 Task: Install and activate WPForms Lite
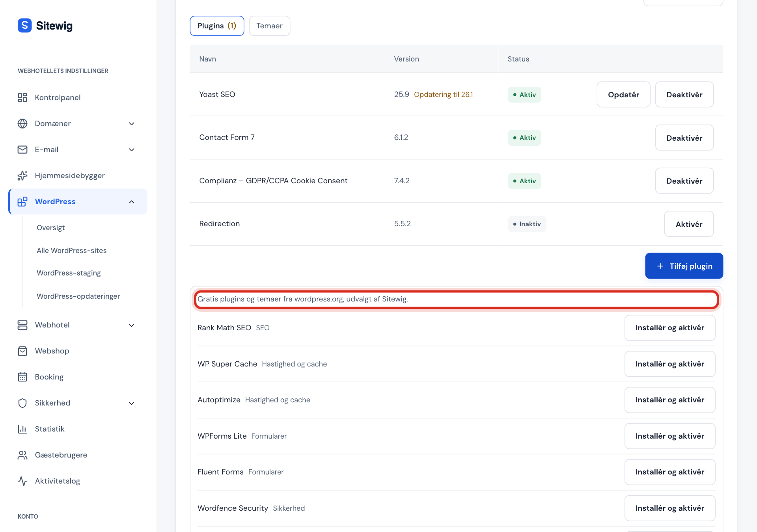[x=670, y=436]
